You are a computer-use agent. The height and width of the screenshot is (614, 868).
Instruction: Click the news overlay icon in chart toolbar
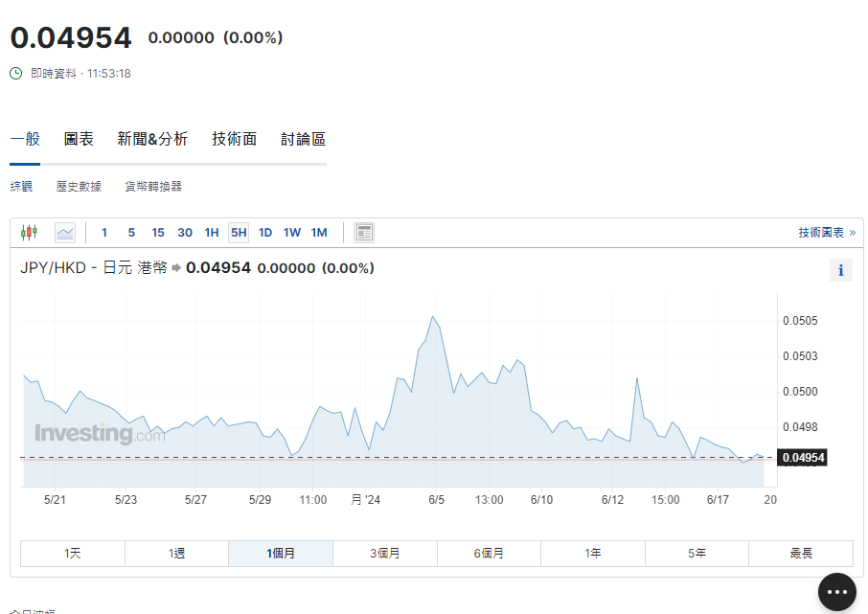coord(364,232)
